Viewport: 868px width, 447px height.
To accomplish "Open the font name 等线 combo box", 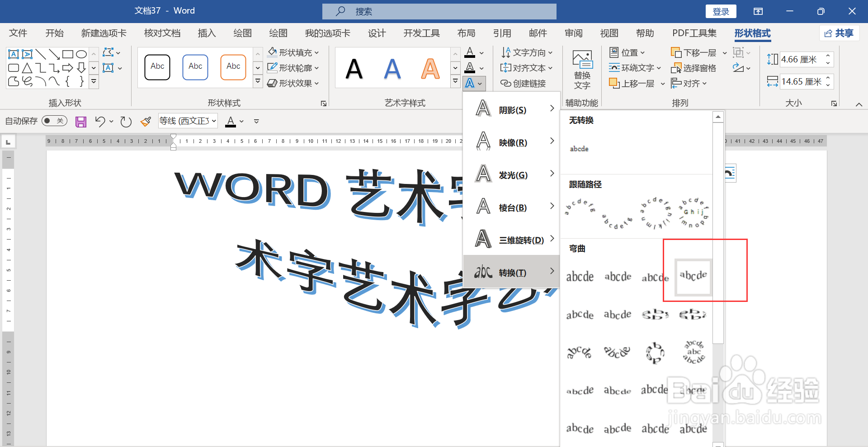I will tap(188, 121).
